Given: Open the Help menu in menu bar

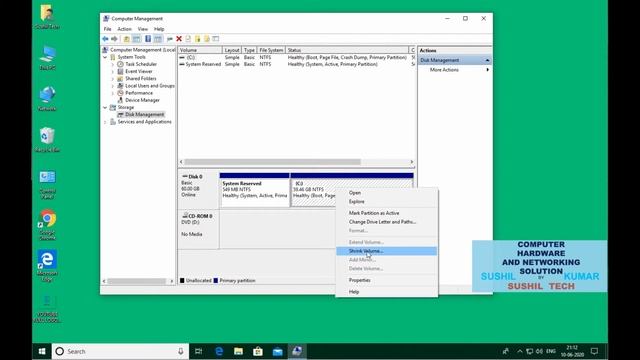Looking at the screenshot, I should (159, 29).
